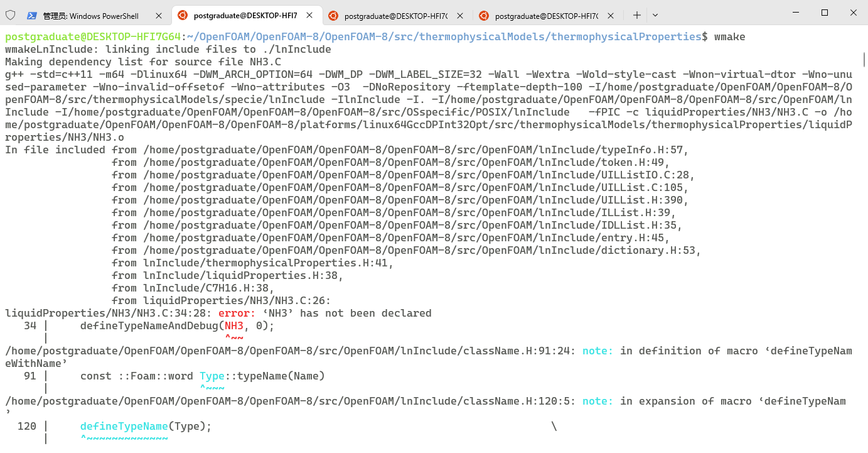Click the typed 'wmake' command

pyautogui.click(x=730, y=37)
